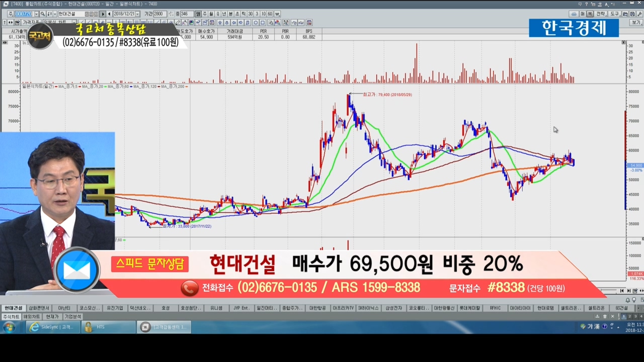Image resolution: width=644 pixels, height=362 pixels.
Task: Select the rectangle drawing tool icon
Action: (x=263, y=23)
